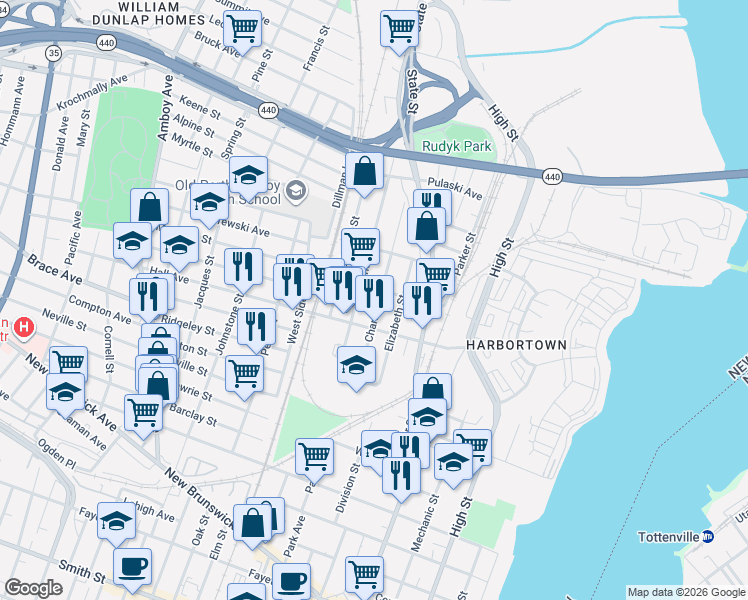Image resolution: width=748 pixels, height=600 pixels.
Task: Click the Tottenville MTA transit icon
Action: pos(708,537)
